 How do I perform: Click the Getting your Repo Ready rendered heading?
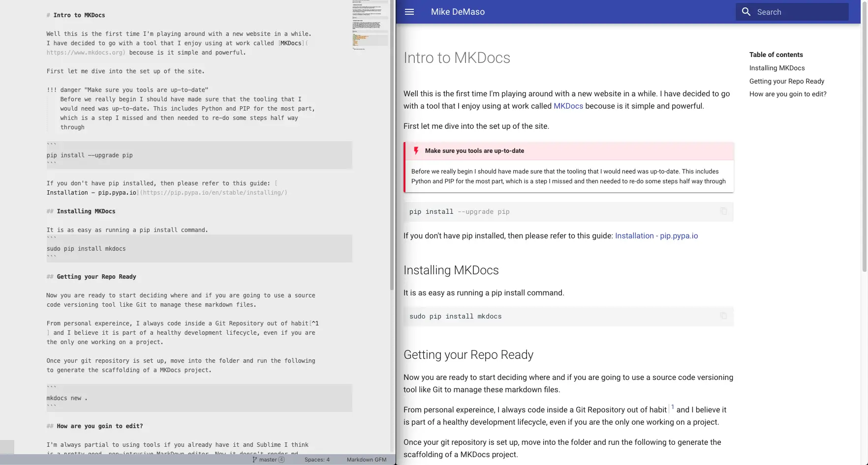coord(468,354)
